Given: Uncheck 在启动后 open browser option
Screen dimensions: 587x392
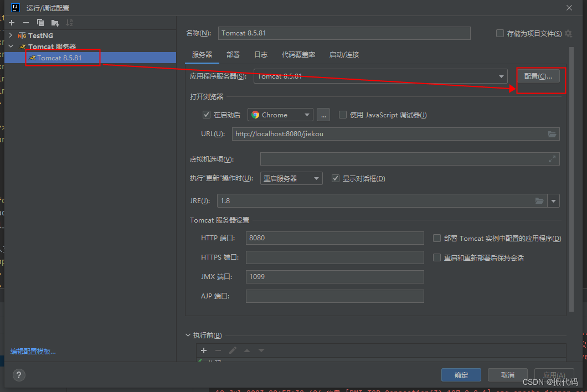Looking at the screenshot, I should (x=206, y=115).
